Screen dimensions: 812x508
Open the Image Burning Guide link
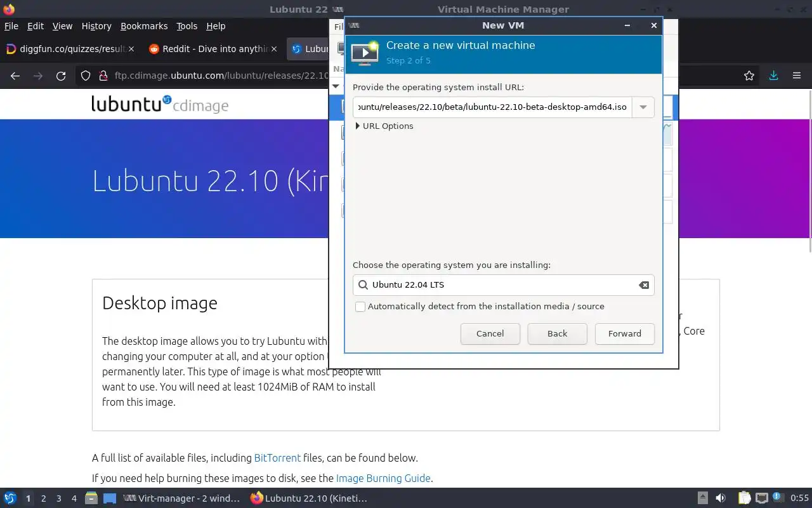383,478
